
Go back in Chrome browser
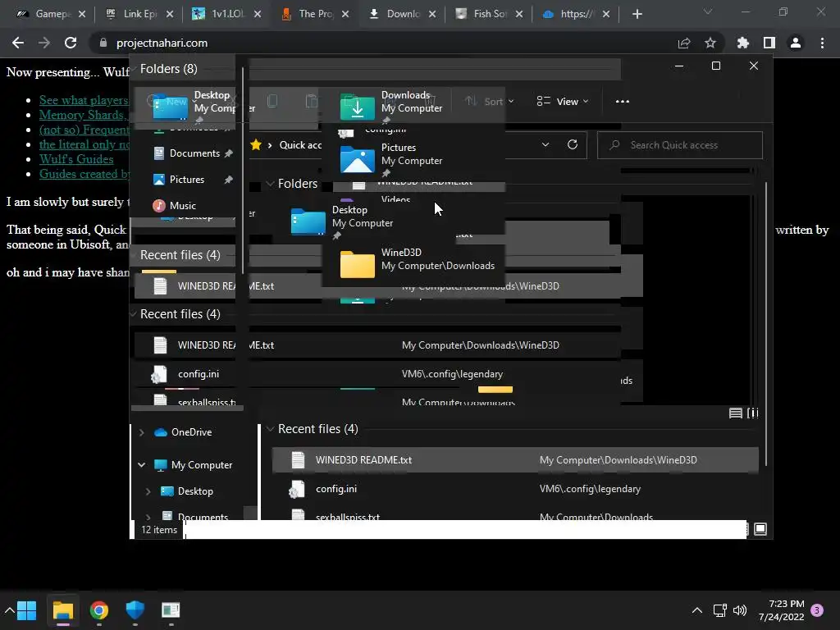pyautogui.click(x=18, y=43)
